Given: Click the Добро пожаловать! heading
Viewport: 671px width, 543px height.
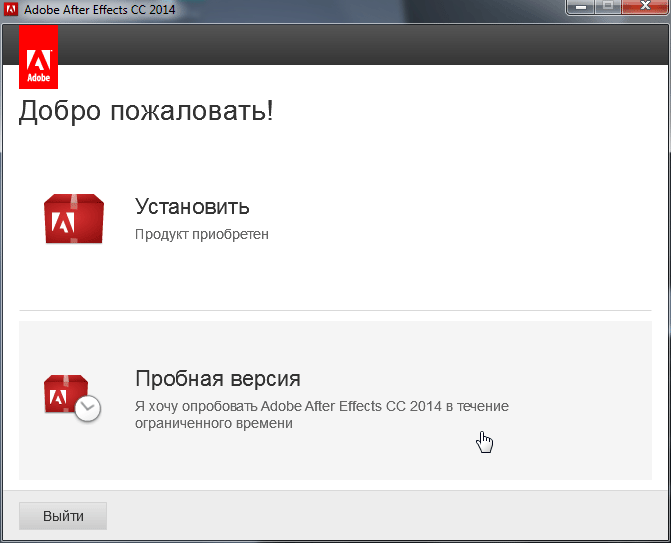Looking at the screenshot, I should [x=146, y=111].
